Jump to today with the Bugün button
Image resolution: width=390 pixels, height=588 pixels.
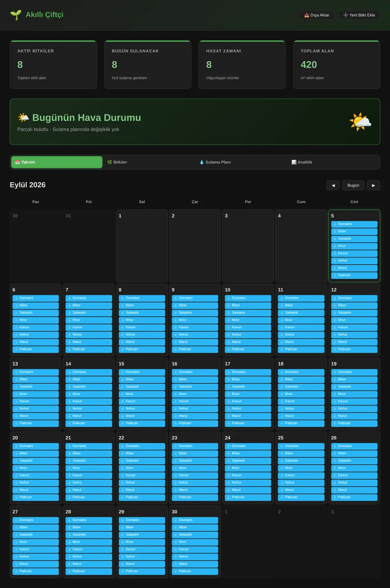click(353, 185)
